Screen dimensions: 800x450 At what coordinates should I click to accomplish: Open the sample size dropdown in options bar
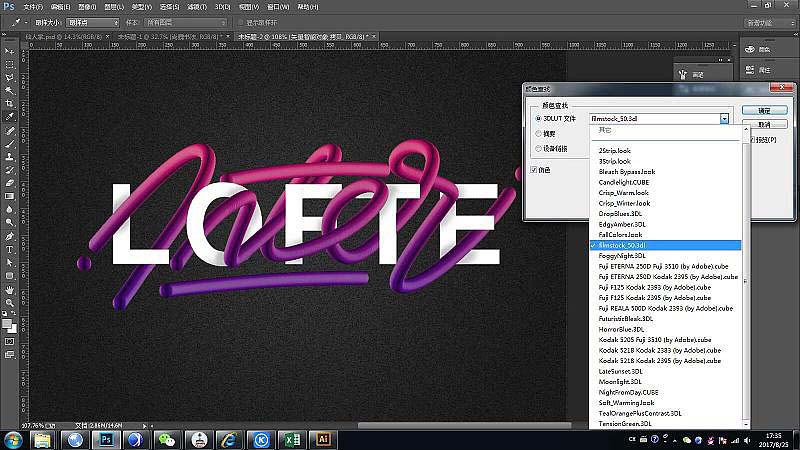click(x=92, y=22)
